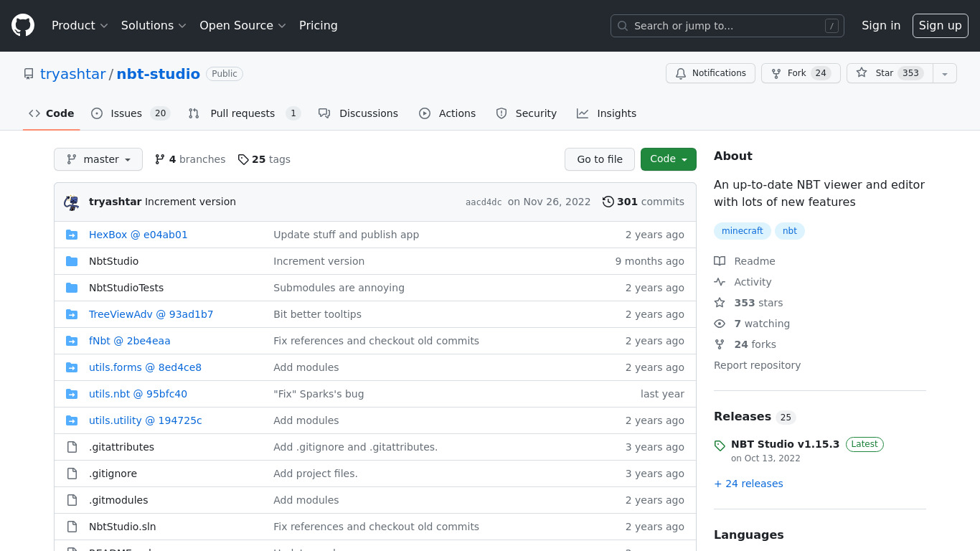Click the tryashtar commit author avatar
Image resolution: width=980 pixels, height=551 pixels.
(71, 202)
